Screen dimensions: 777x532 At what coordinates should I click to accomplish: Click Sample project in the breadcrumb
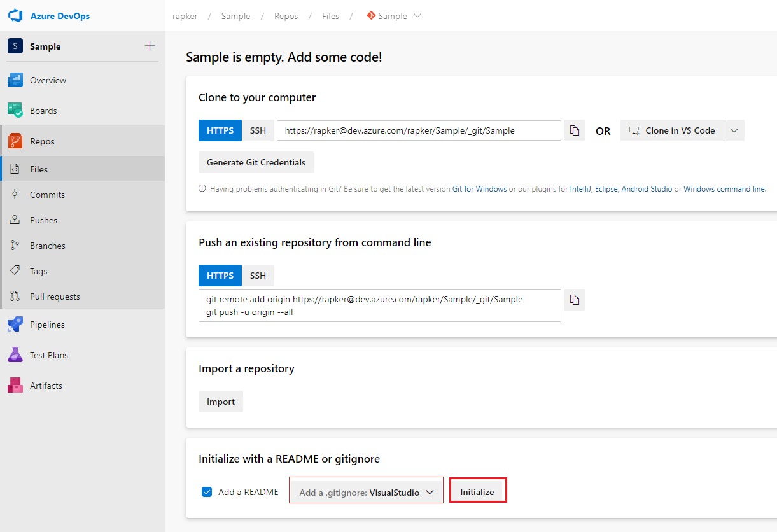(x=235, y=16)
